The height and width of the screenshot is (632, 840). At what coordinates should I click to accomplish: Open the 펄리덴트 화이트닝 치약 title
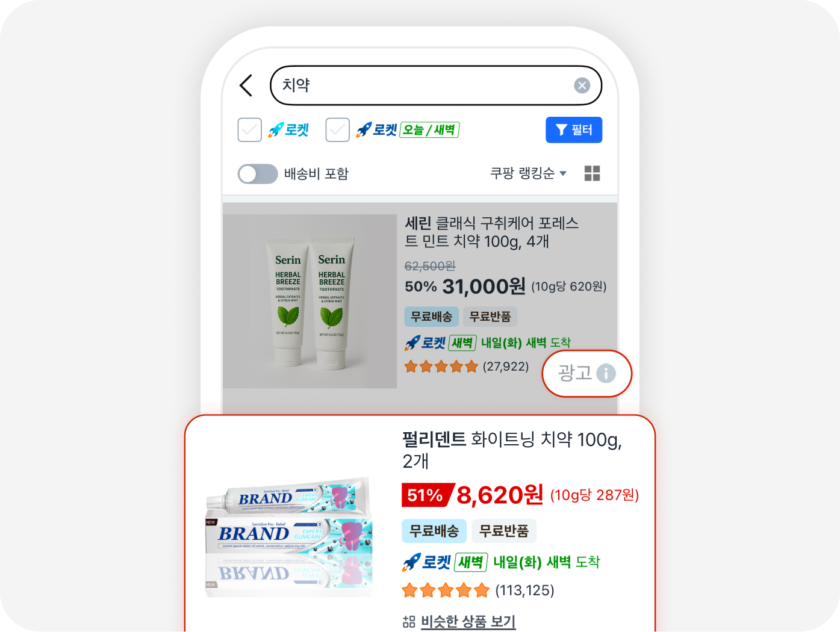click(x=512, y=450)
